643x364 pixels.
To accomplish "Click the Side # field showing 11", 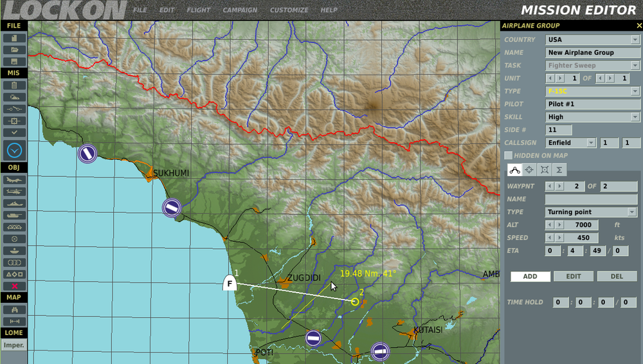I will pyautogui.click(x=559, y=130).
